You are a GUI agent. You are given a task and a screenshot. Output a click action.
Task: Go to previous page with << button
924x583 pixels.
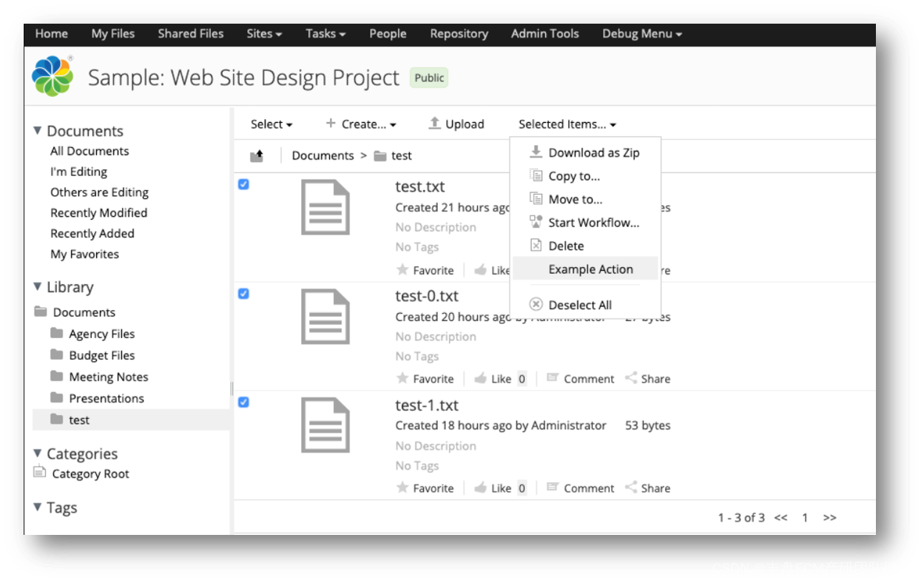click(780, 517)
